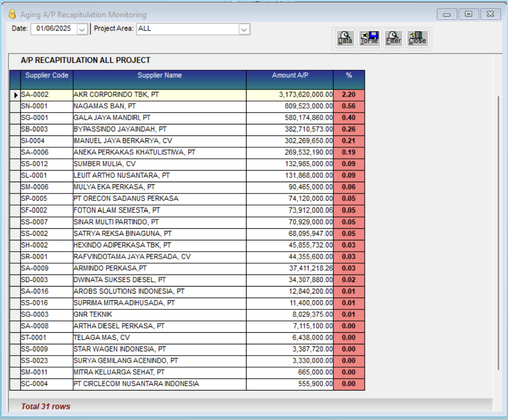508x420 pixels.
Task: Select supplier code SL-0001
Action: click(47, 176)
